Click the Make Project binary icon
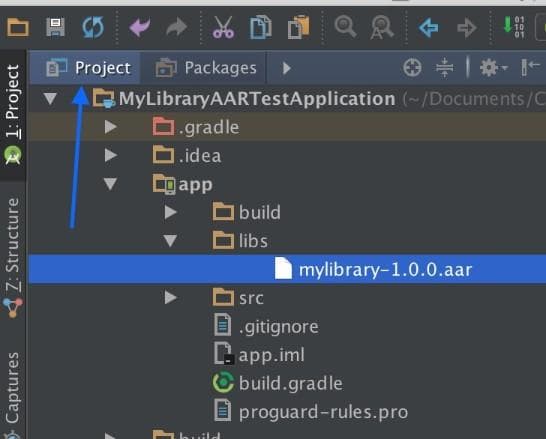This screenshot has width=546, height=439. tap(514, 26)
